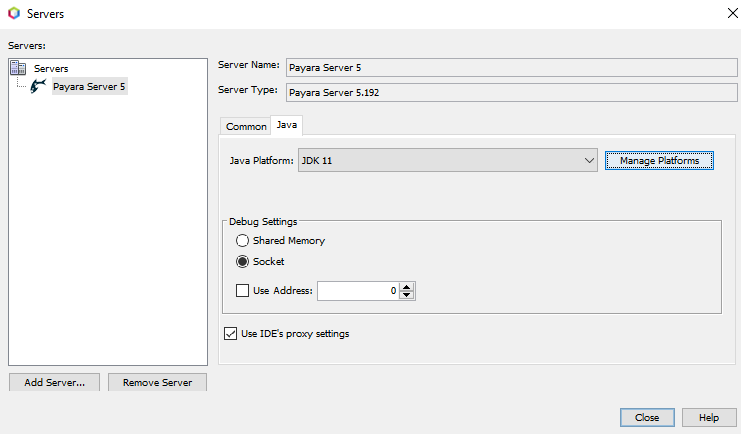Enable the Use Address checkbox

(x=242, y=290)
